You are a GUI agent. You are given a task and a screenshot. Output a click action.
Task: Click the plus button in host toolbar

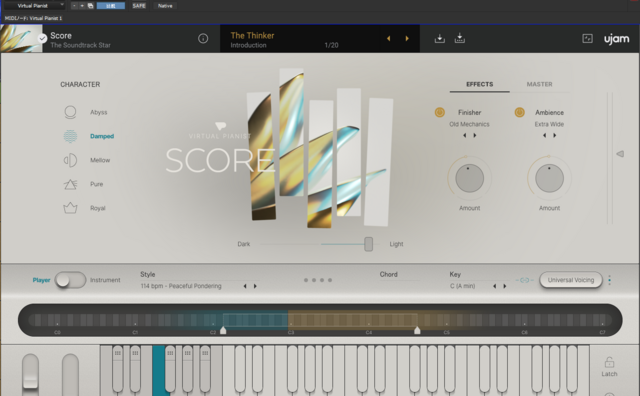click(82, 6)
